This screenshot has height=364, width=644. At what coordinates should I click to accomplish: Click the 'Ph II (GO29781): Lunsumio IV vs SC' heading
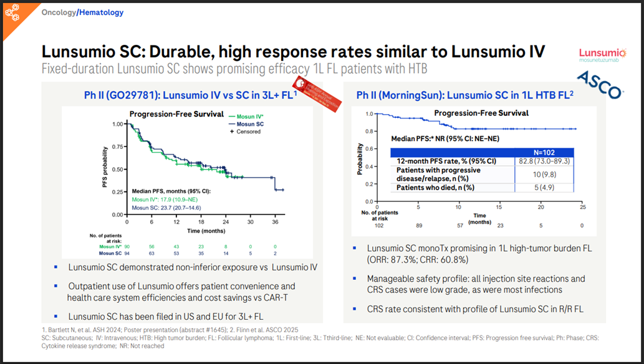click(190, 95)
